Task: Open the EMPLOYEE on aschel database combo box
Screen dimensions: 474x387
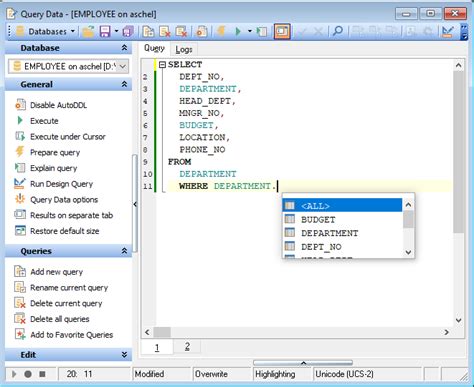Action: coord(68,67)
